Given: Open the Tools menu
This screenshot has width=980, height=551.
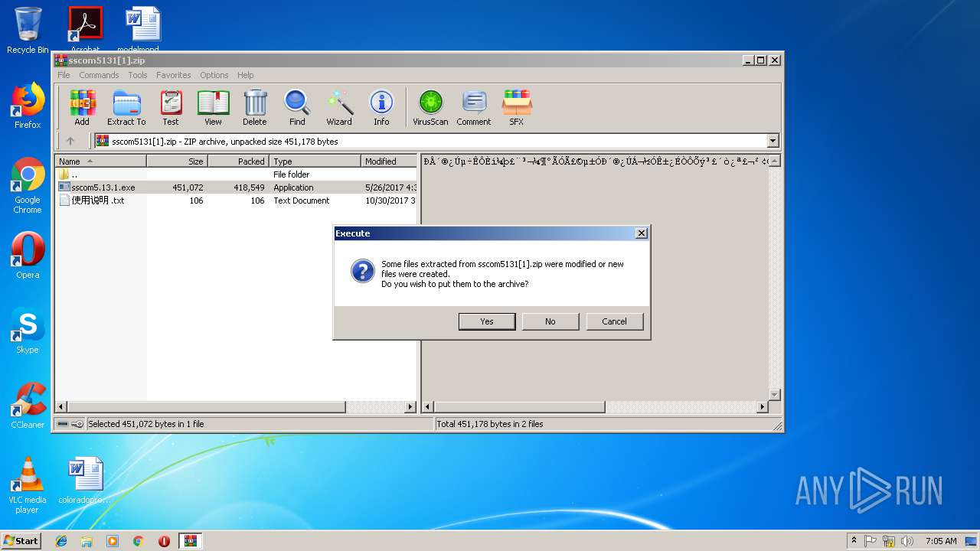Looking at the screenshot, I should [138, 75].
